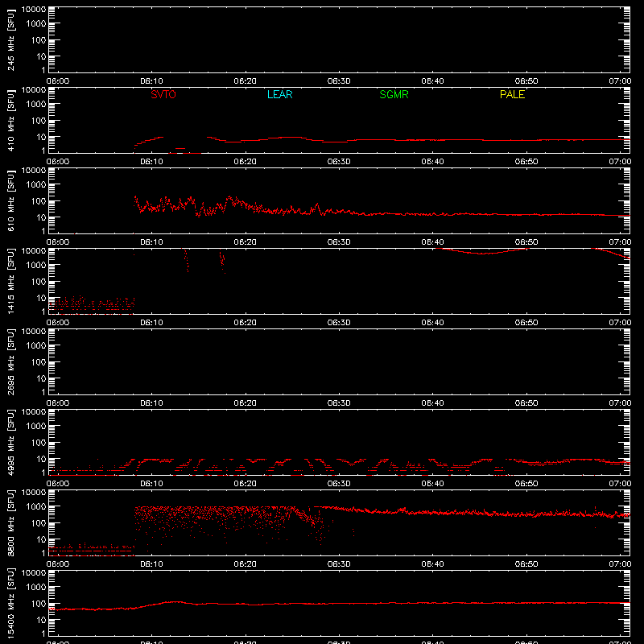Image resolution: width=644 pixels, height=644 pixels.
Task: Select the 15400 MHz [SFU] axis title
Action: tap(11, 603)
